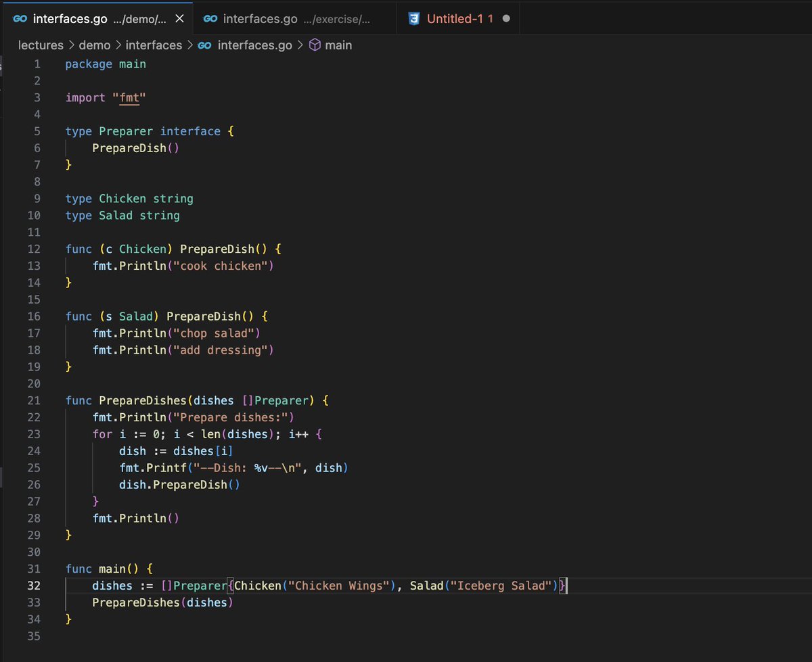Open the demo breadcrumb segment
Image resolution: width=812 pixels, height=662 pixels.
(95, 45)
